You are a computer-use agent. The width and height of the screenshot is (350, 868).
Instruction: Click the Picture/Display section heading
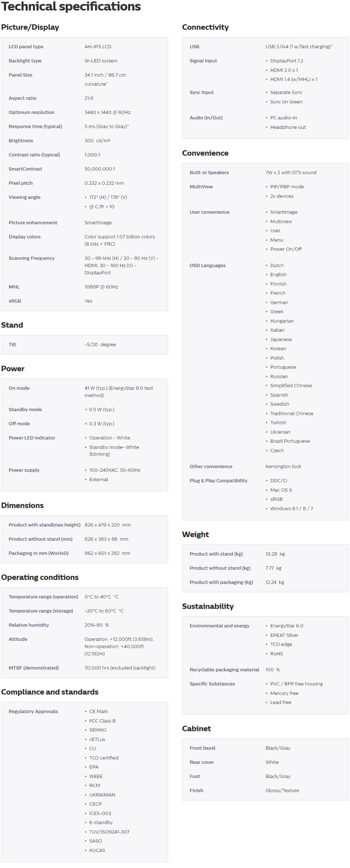pos(30,27)
